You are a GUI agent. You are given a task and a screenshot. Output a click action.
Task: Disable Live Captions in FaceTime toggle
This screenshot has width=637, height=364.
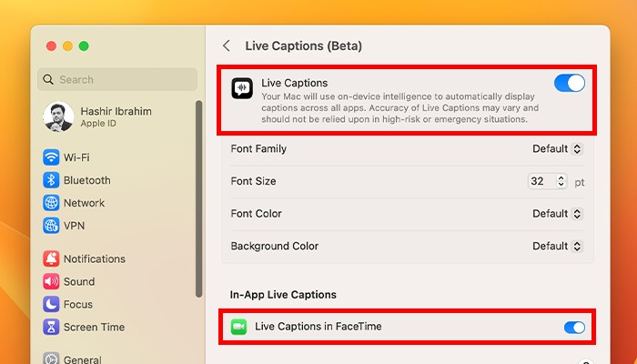tap(574, 327)
